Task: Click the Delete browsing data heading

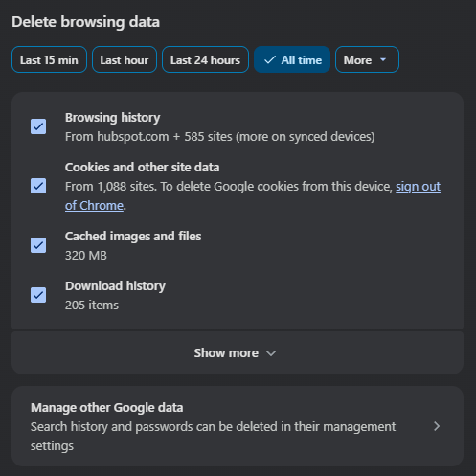Action: (86, 22)
